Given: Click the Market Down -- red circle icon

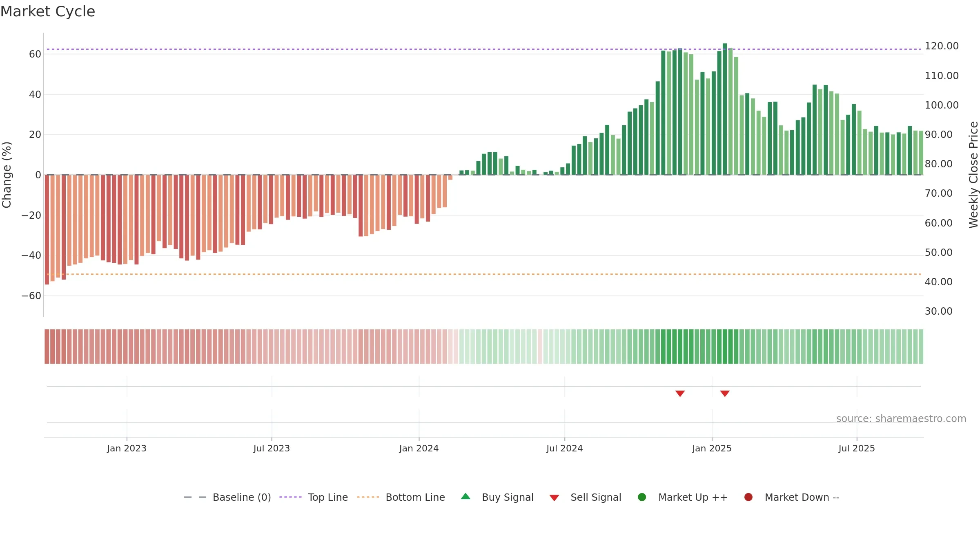Looking at the screenshot, I should click(748, 497).
